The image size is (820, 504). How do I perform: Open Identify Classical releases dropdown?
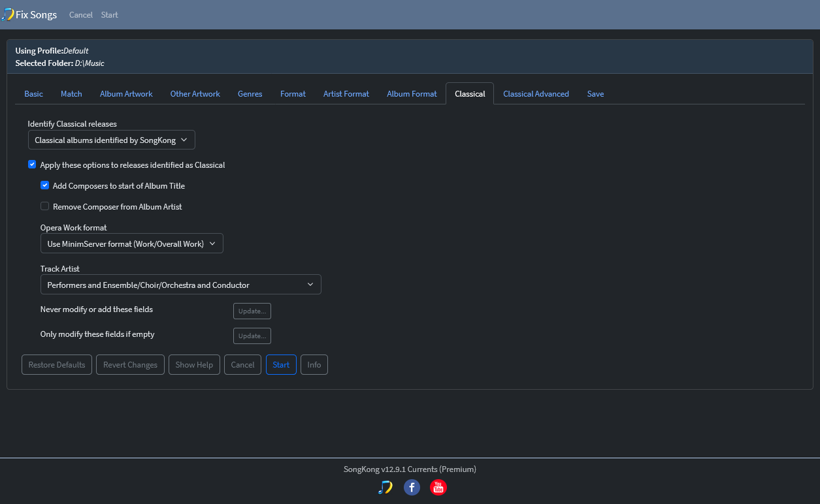[112, 140]
